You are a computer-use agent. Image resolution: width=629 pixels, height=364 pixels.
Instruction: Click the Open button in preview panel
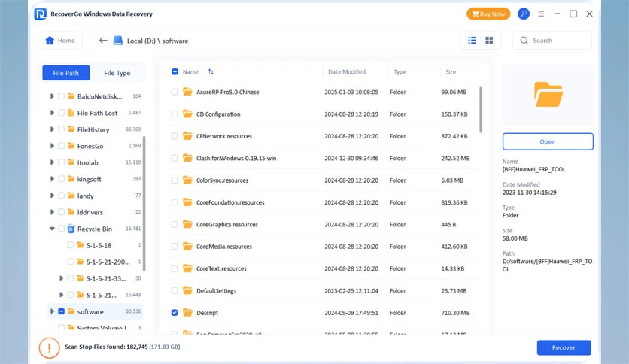pyautogui.click(x=548, y=141)
